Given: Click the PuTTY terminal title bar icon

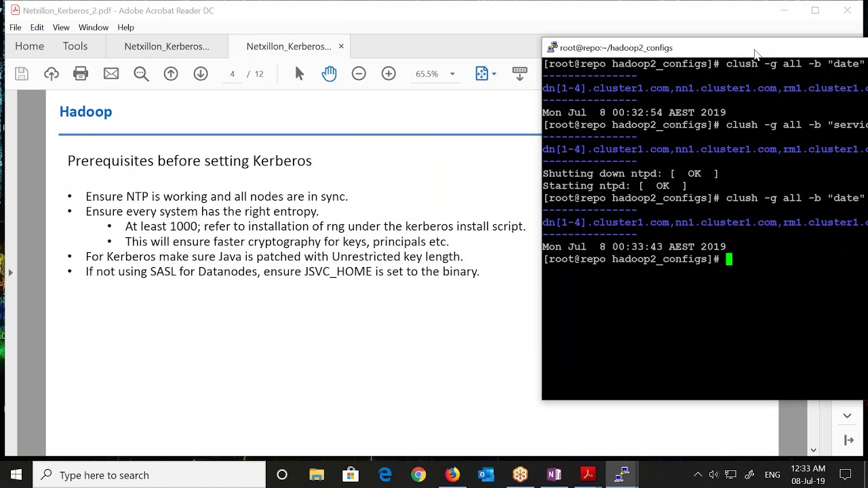Looking at the screenshot, I should pos(552,47).
